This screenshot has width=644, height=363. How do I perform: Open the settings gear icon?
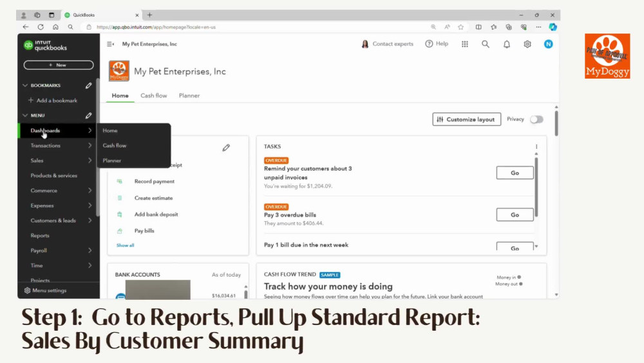tap(527, 44)
